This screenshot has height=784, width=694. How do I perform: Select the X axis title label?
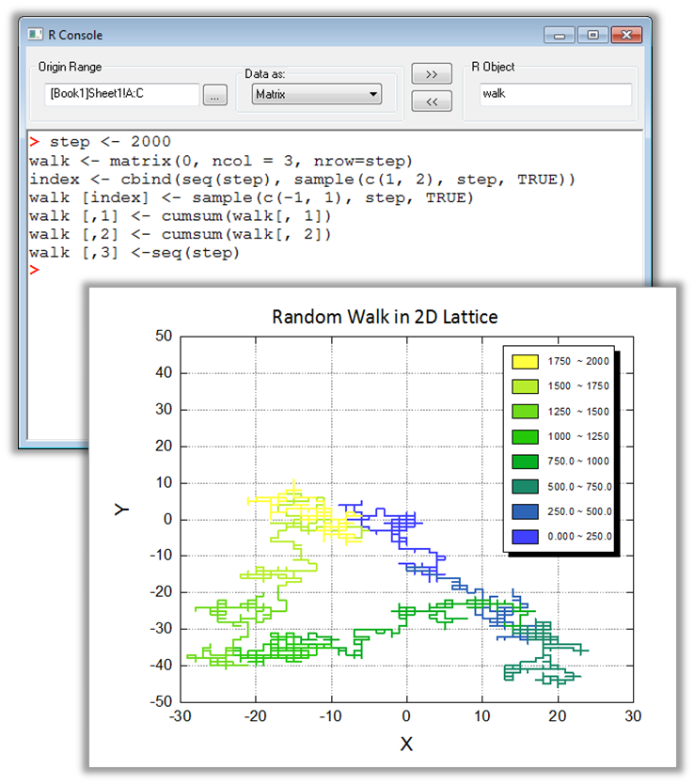click(406, 744)
